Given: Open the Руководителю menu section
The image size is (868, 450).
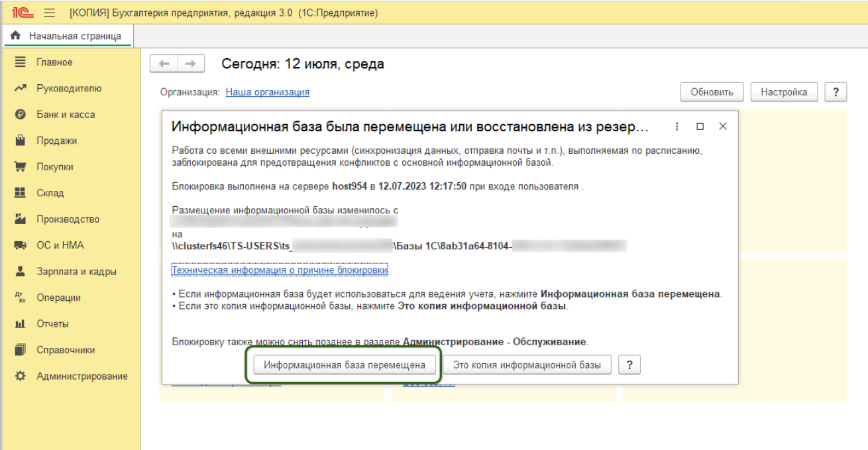Looking at the screenshot, I should 69,88.
